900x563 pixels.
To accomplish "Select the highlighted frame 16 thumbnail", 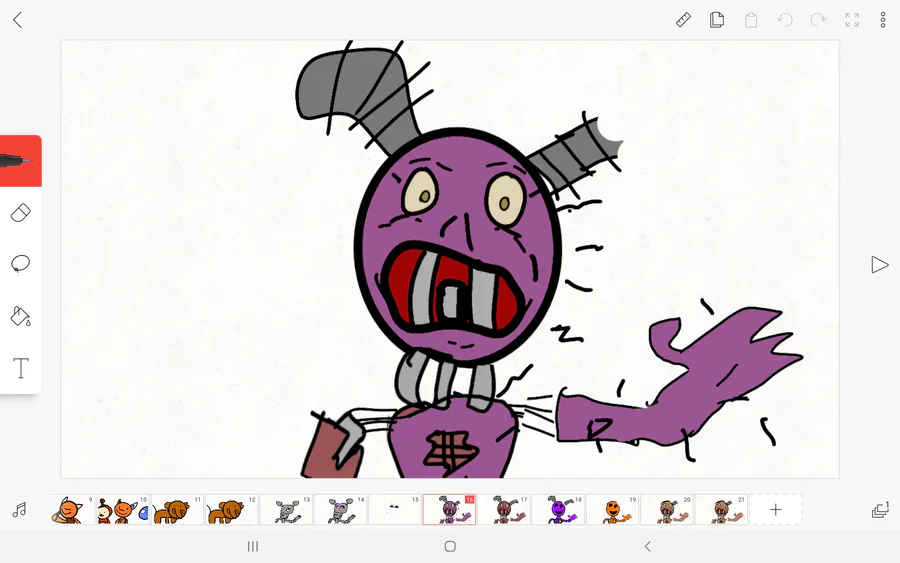I will coord(449,510).
